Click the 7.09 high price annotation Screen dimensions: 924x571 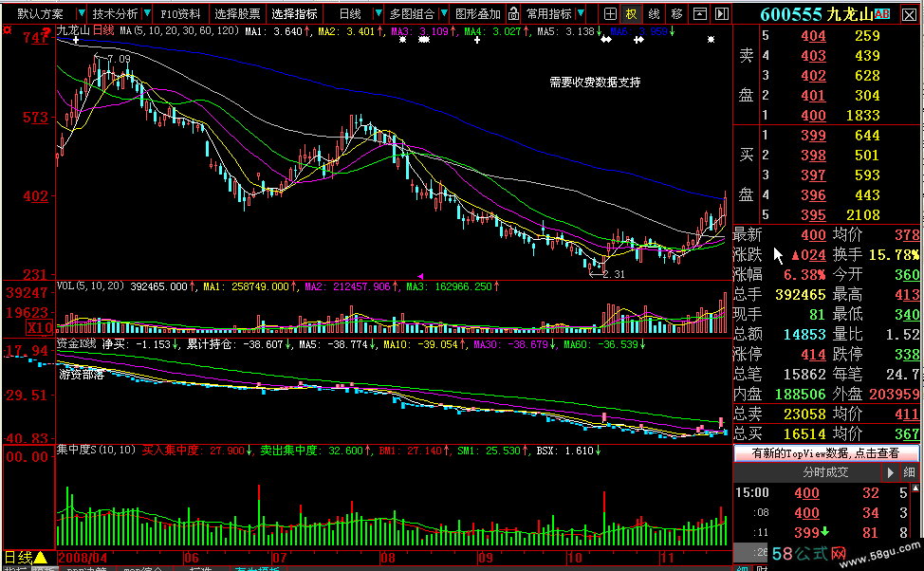coord(120,59)
